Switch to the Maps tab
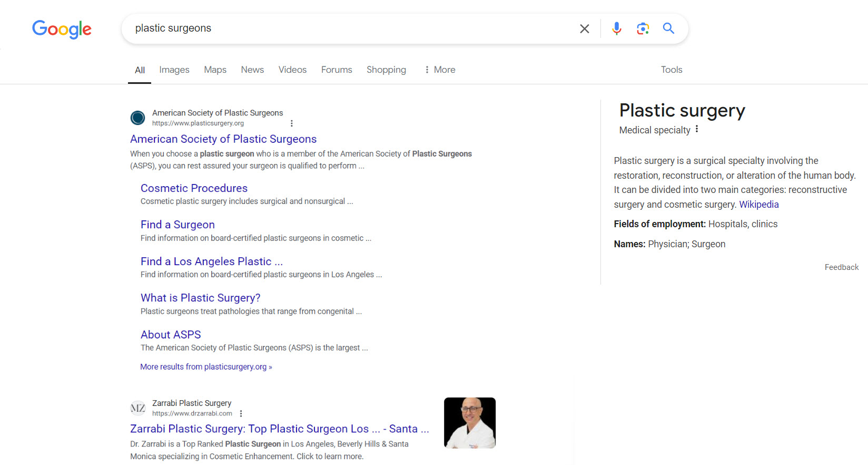This screenshot has width=868, height=465. point(215,70)
